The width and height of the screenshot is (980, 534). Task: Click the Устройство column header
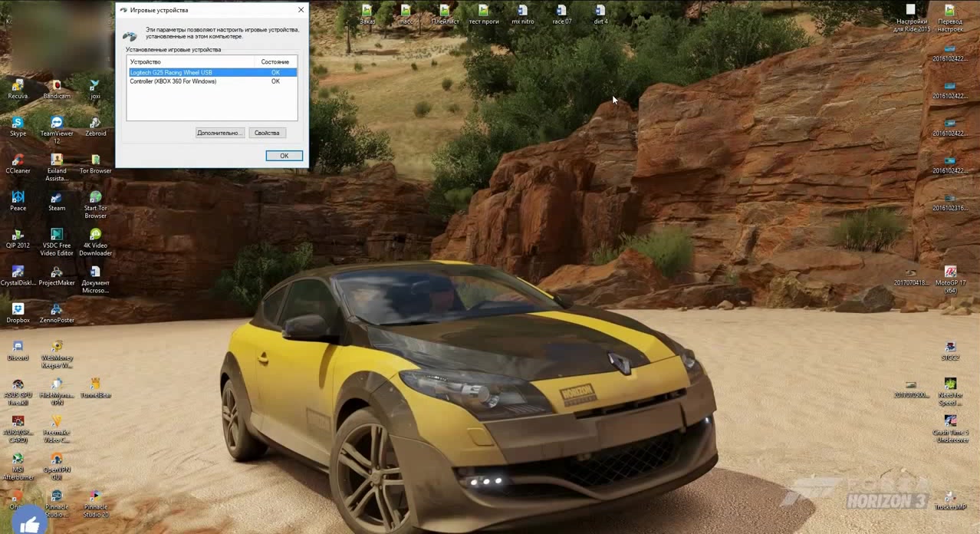pyautogui.click(x=190, y=61)
